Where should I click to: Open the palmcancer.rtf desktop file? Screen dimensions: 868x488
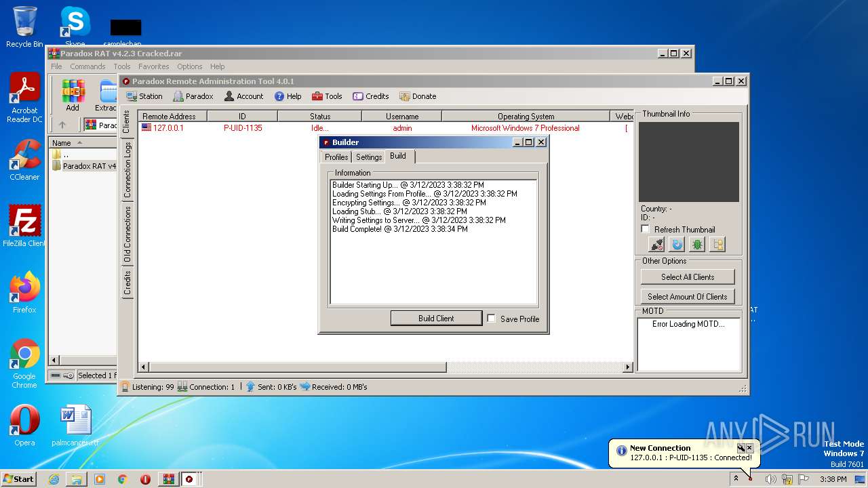75,426
